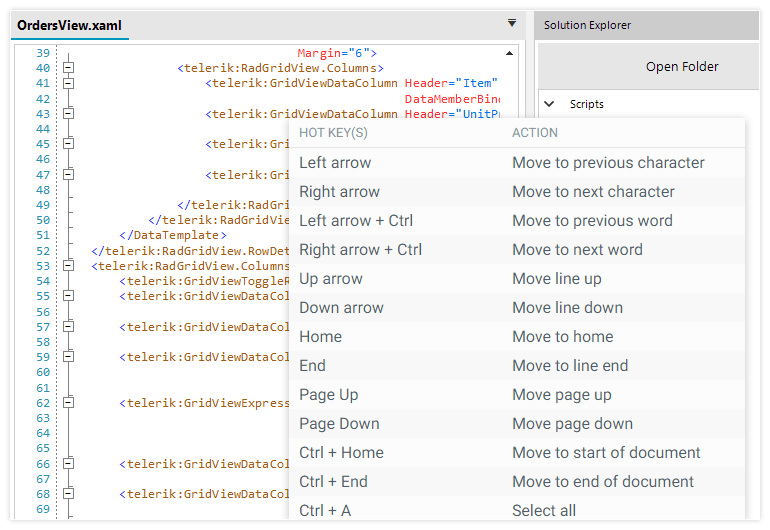
Task: Select the 'Ctrl + Home' hotkey cell
Action: (x=341, y=452)
